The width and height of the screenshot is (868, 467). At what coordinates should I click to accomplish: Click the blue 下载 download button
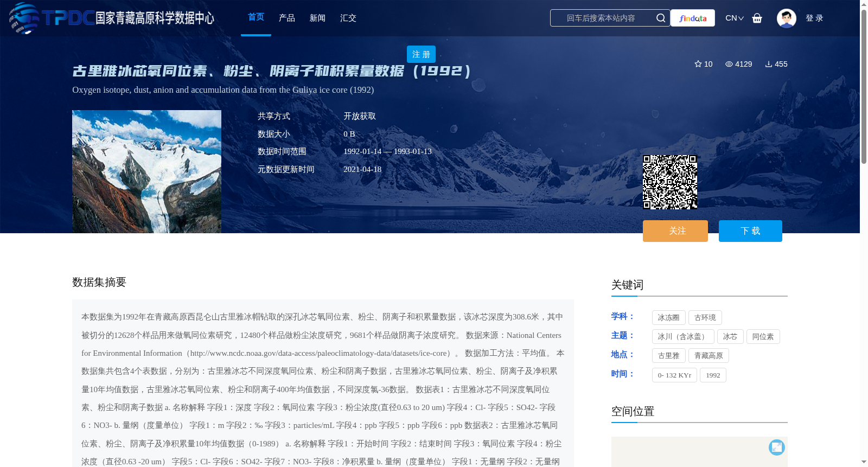[x=750, y=231]
